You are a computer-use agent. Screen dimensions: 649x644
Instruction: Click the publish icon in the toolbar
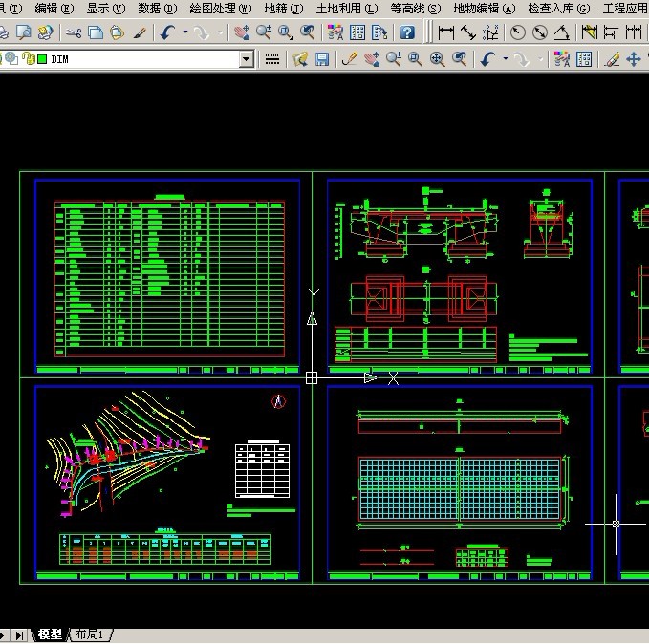pyautogui.click(x=46, y=32)
